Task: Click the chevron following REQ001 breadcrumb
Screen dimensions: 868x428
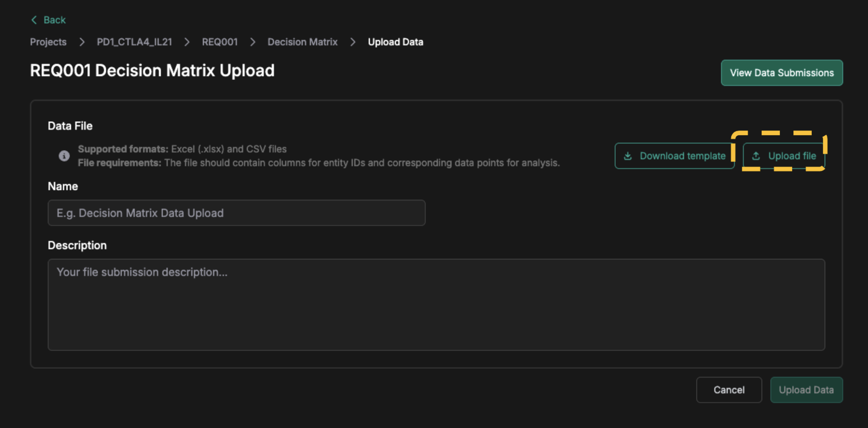Action: (253, 42)
